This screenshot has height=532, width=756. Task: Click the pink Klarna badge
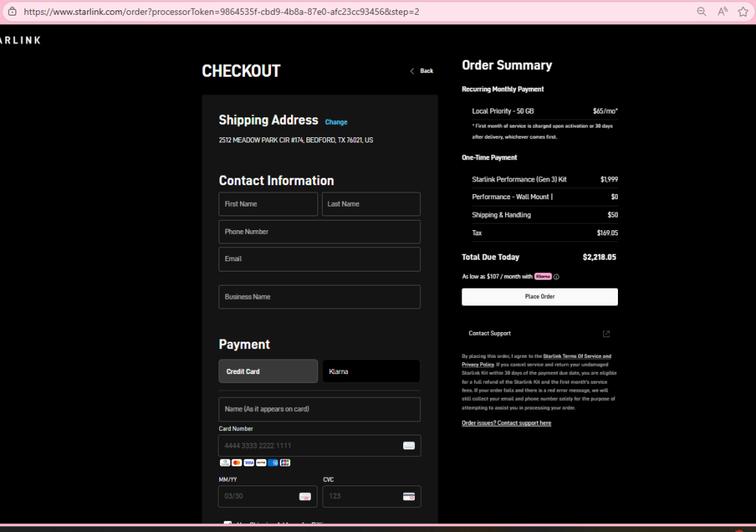click(x=543, y=276)
